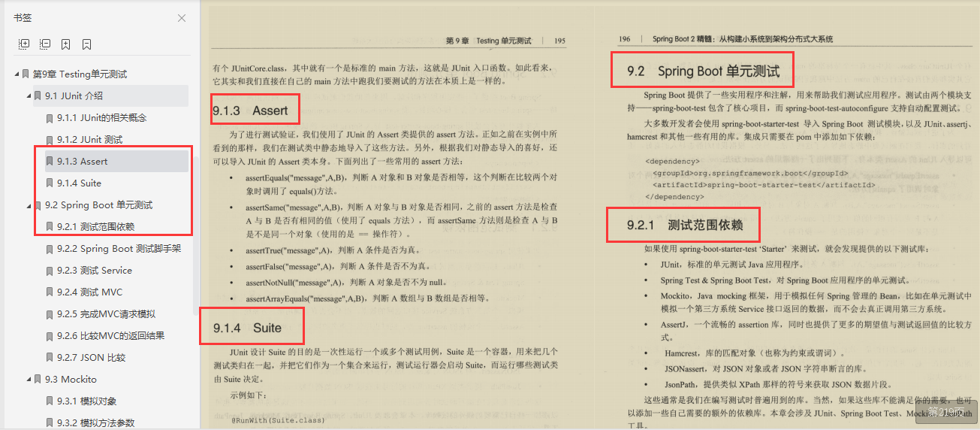Click the page heading 9.1.4 Suite

(x=247, y=328)
